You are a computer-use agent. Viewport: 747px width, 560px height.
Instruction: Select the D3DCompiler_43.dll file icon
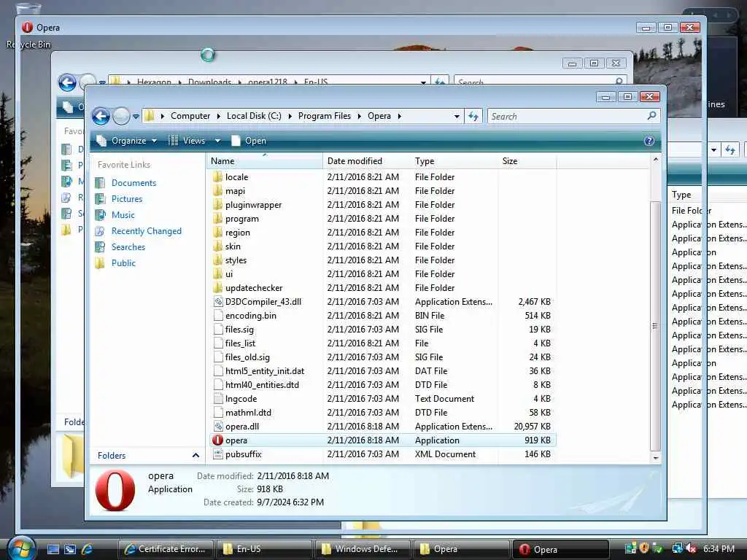coord(217,301)
